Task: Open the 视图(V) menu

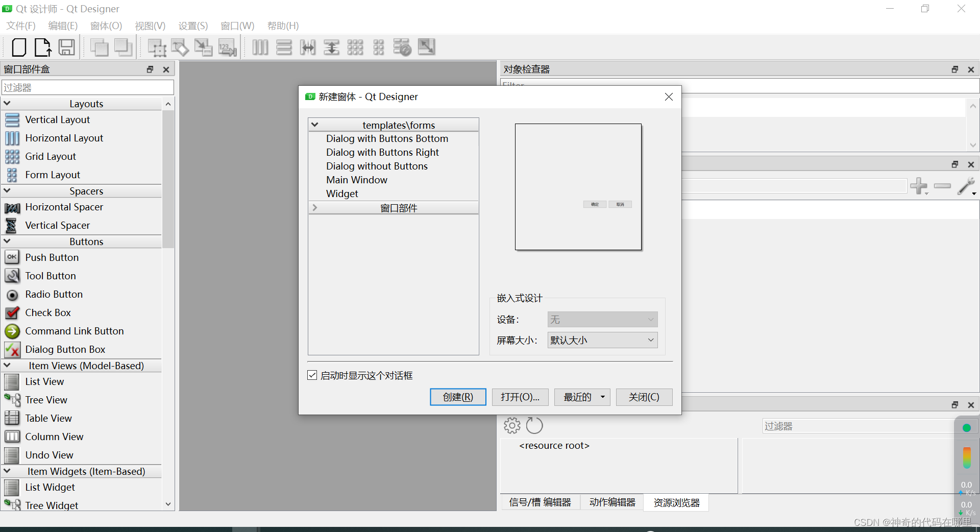Action: click(x=150, y=26)
